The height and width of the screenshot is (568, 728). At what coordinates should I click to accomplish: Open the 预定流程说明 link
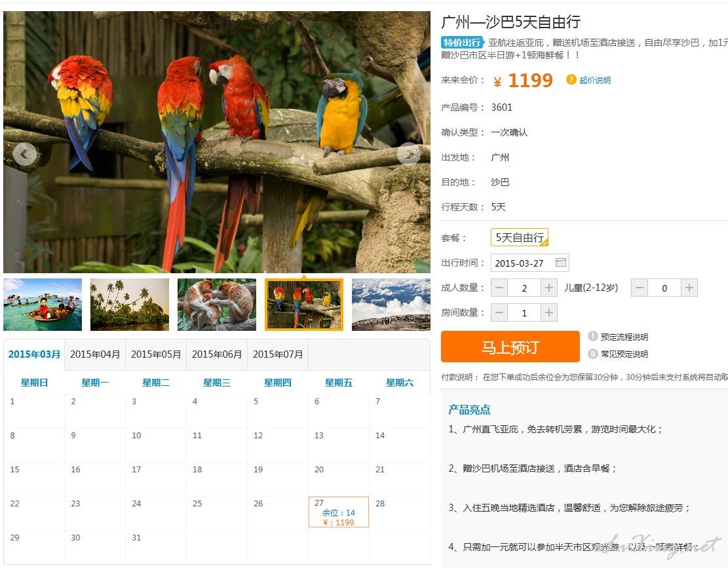(624, 337)
